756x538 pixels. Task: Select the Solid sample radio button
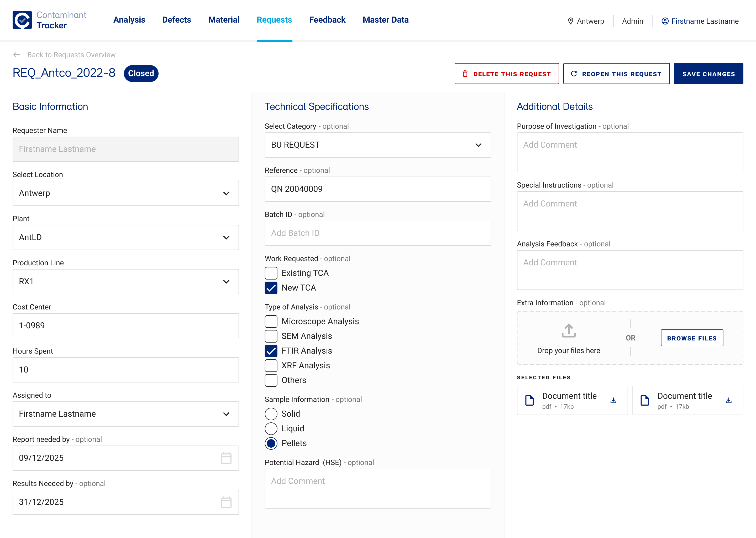tap(271, 414)
